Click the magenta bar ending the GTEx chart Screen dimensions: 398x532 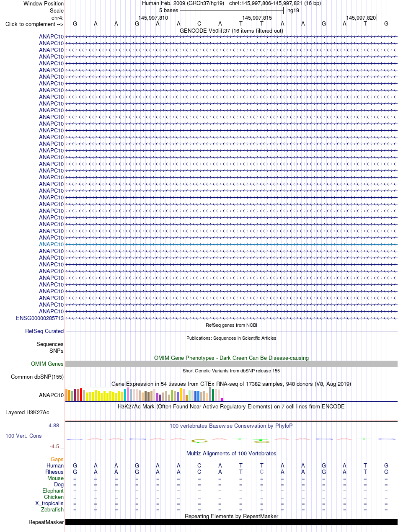(222, 399)
